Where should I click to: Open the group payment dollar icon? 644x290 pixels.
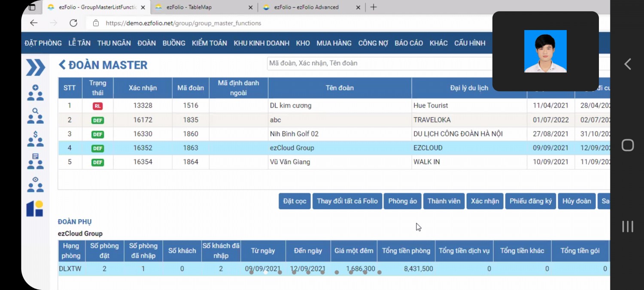click(35, 139)
